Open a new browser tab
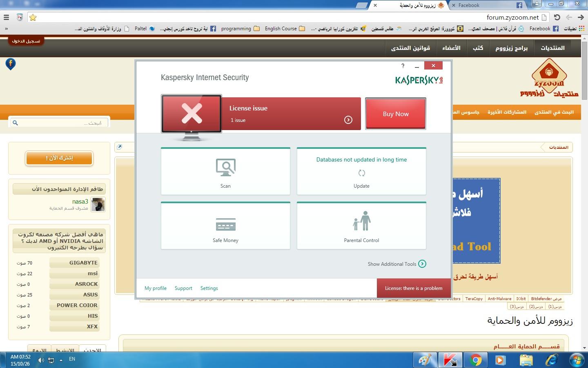Viewport: 588px width, 368px height. (362, 5)
